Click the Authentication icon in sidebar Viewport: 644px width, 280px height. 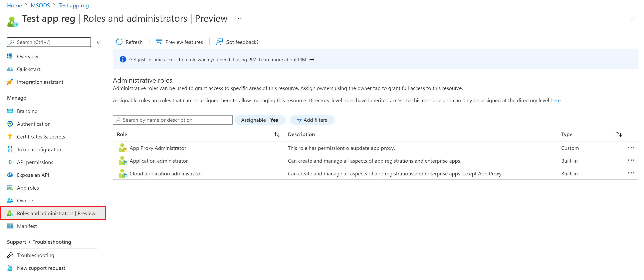click(x=10, y=123)
